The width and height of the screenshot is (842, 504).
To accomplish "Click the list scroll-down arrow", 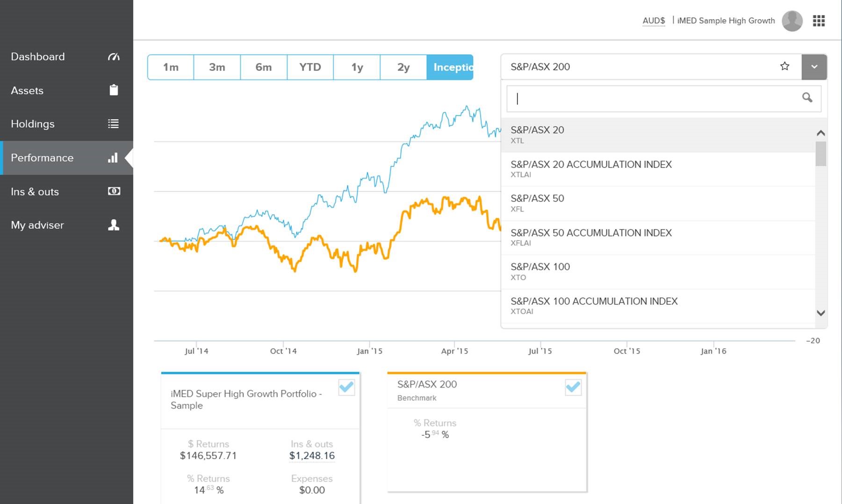I will (820, 313).
